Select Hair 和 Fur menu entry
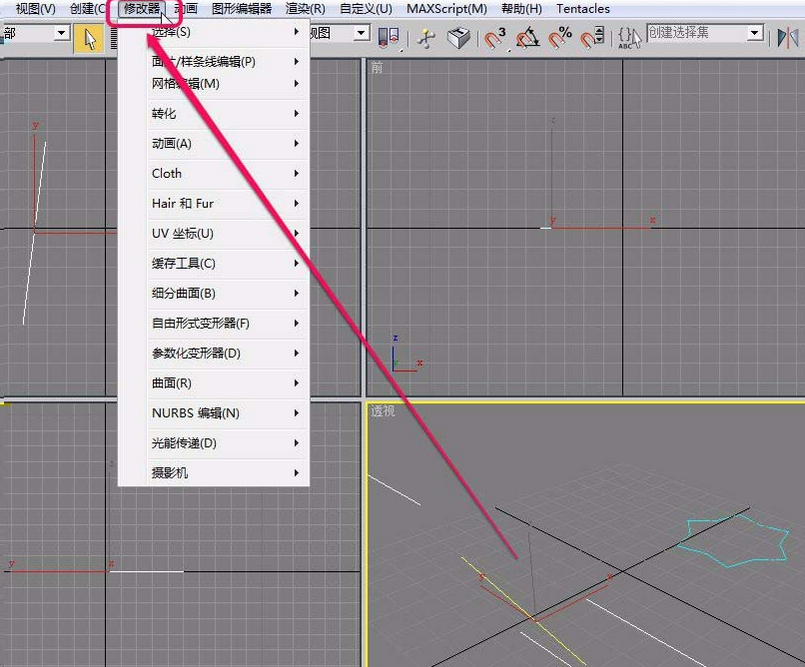The image size is (805, 667). [180, 203]
